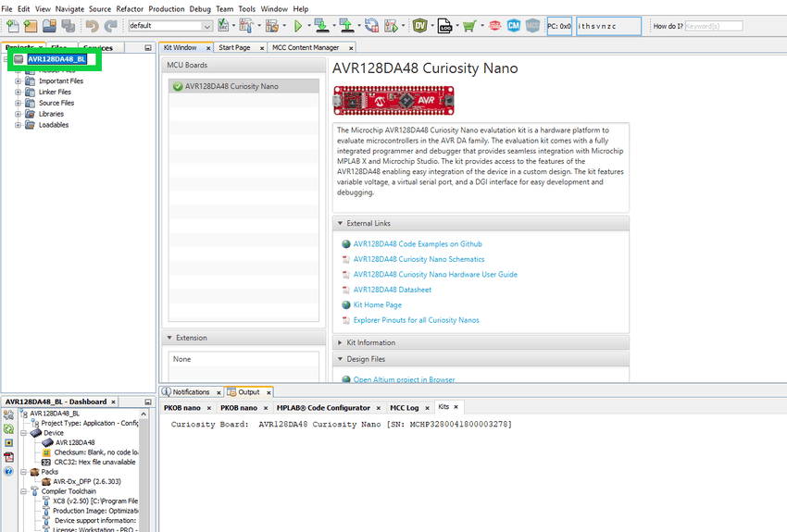Select the MCC Log output tab
Viewport: 787px width, 532px height.
click(x=404, y=407)
